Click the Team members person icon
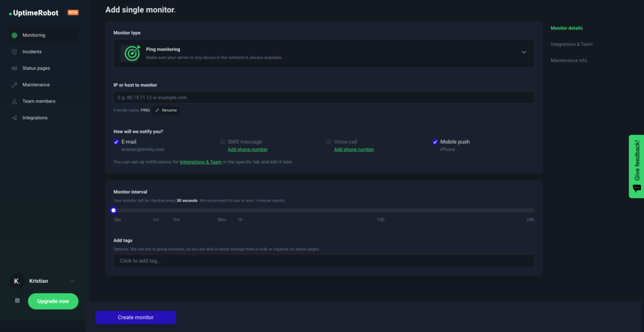 [14, 101]
